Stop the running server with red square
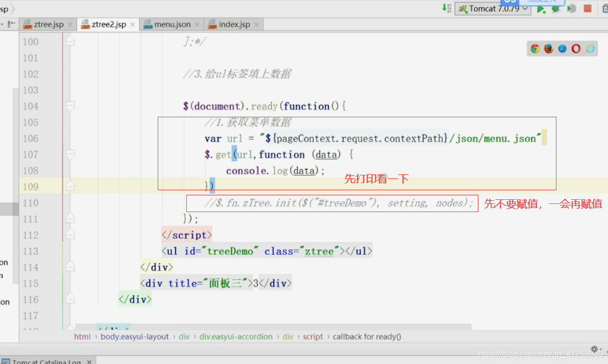The width and height of the screenshot is (608, 364). (x=588, y=9)
